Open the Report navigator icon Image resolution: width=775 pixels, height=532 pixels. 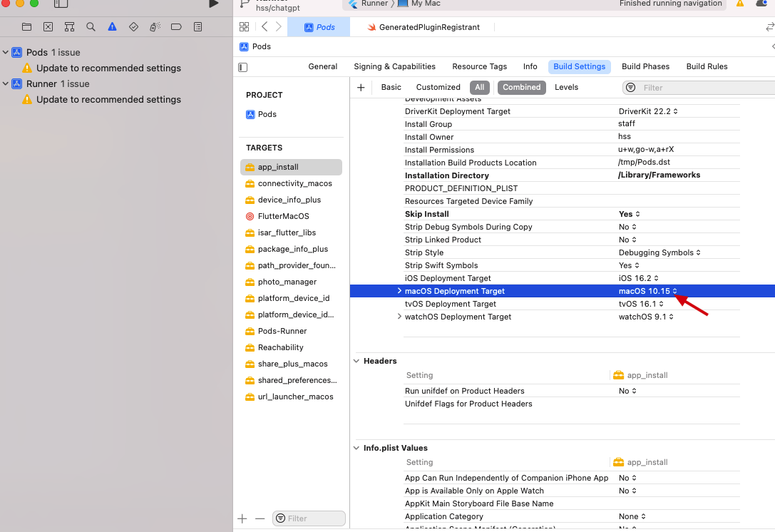197,26
